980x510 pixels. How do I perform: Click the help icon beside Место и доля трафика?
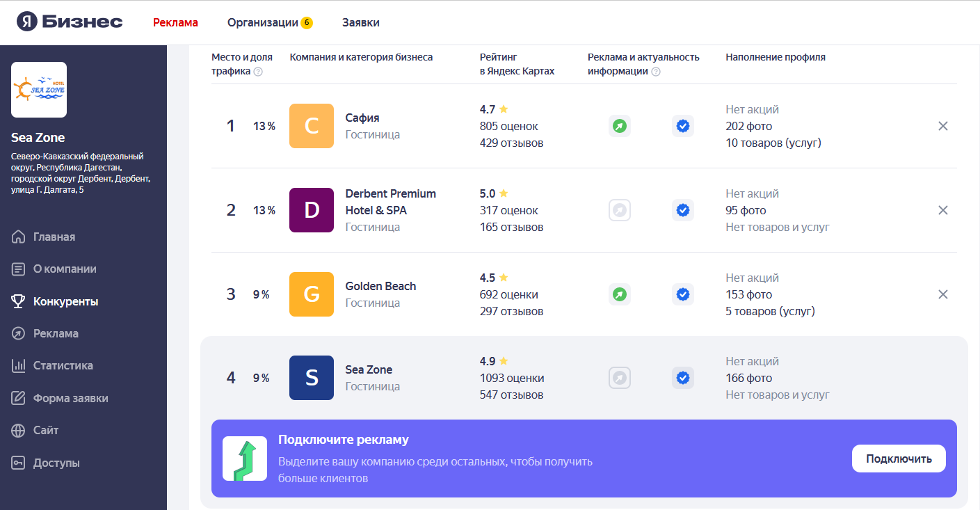(258, 72)
